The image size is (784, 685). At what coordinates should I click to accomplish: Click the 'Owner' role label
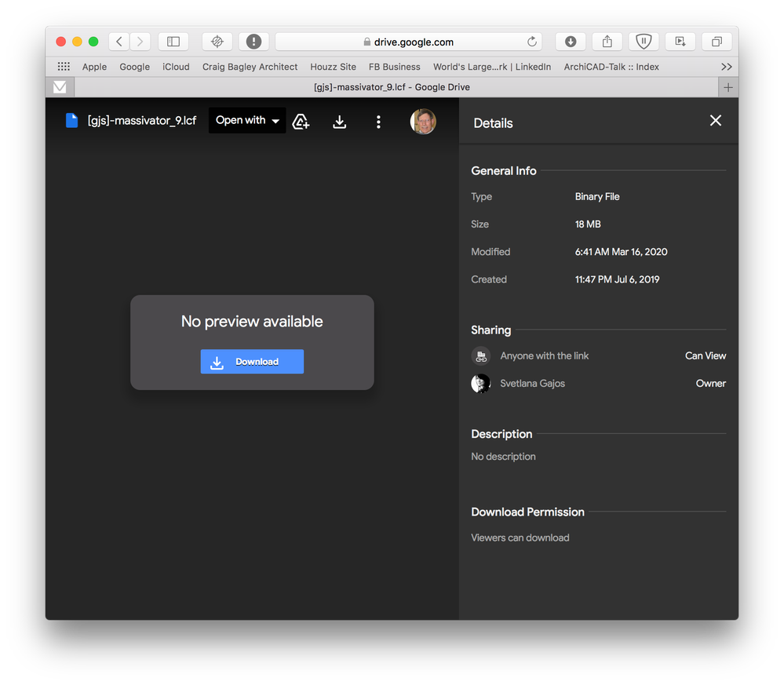pos(710,383)
